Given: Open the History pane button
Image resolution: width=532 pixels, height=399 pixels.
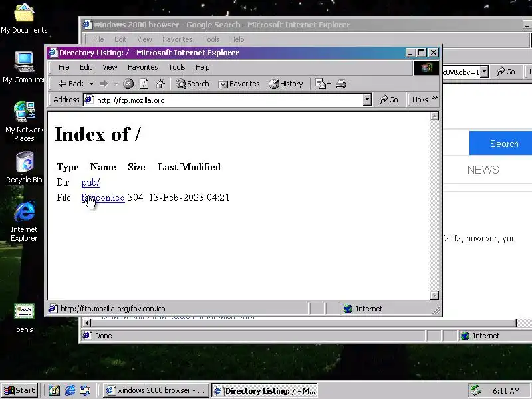Looking at the screenshot, I should pos(286,84).
